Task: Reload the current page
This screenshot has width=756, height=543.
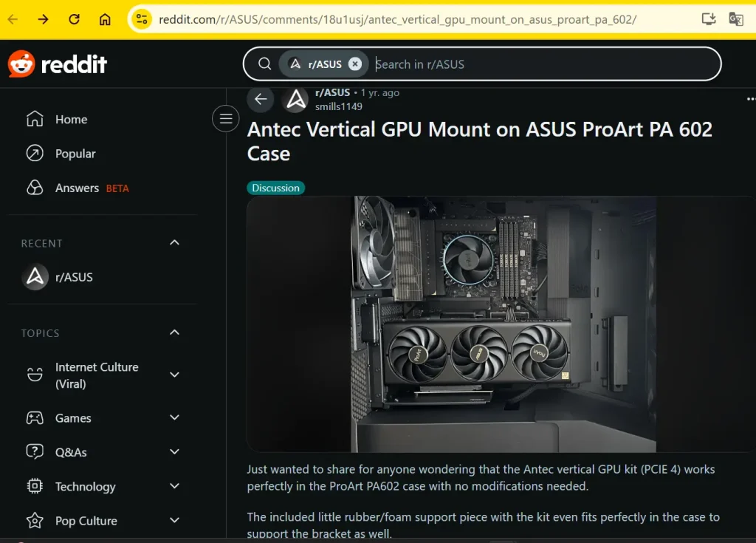Action: pyautogui.click(x=75, y=19)
